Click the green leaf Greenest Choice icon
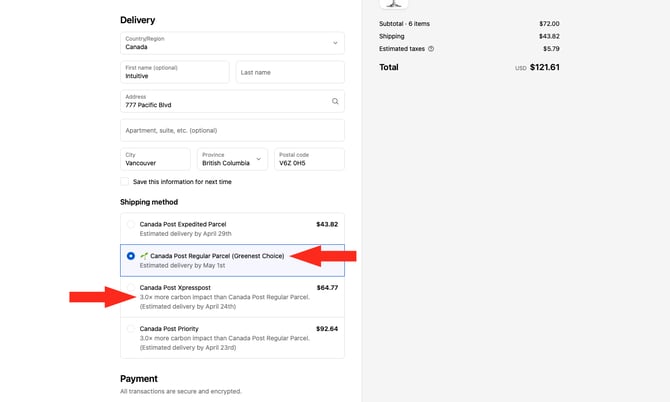Screen dimensions: 670x402 (144, 256)
